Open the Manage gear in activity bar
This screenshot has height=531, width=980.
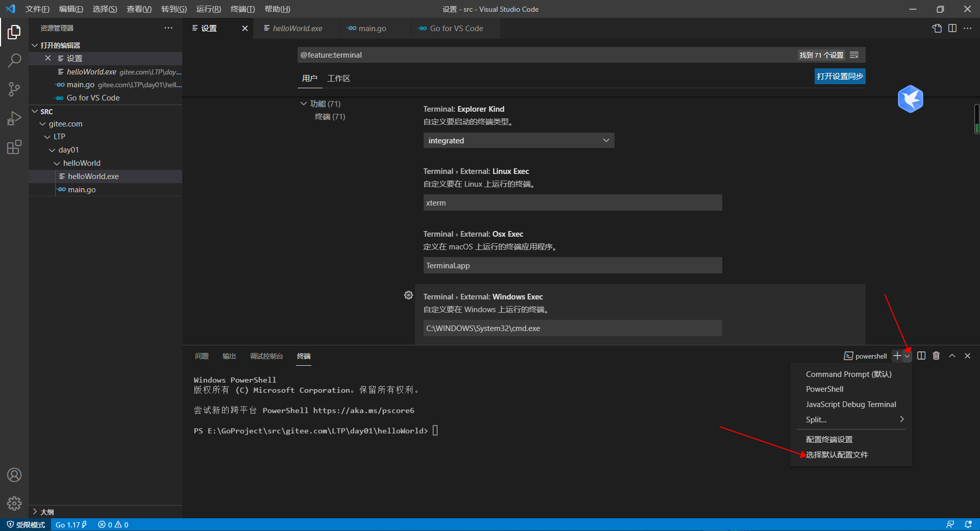click(x=14, y=503)
